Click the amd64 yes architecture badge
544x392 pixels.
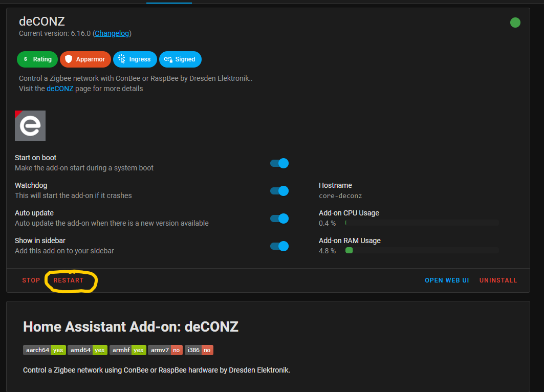coord(88,350)
